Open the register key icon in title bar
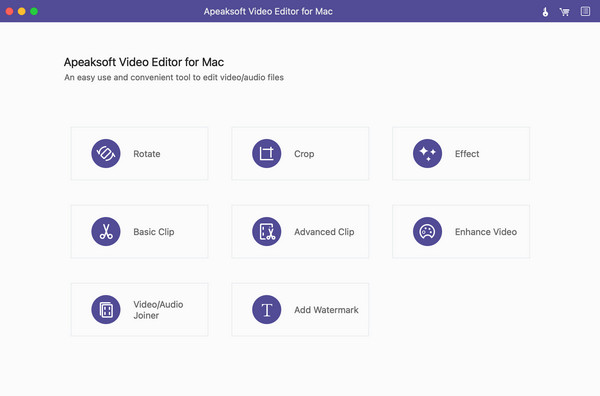The image size is (600, 396). (545, 12)
